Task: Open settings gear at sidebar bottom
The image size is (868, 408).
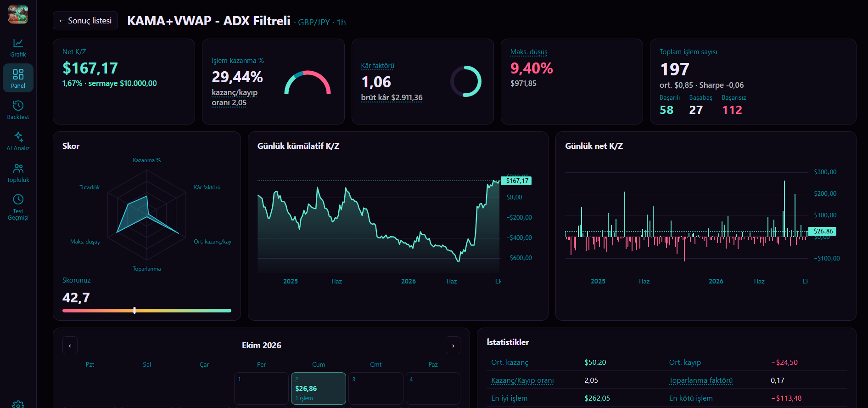Action: [x=18, y=404]
